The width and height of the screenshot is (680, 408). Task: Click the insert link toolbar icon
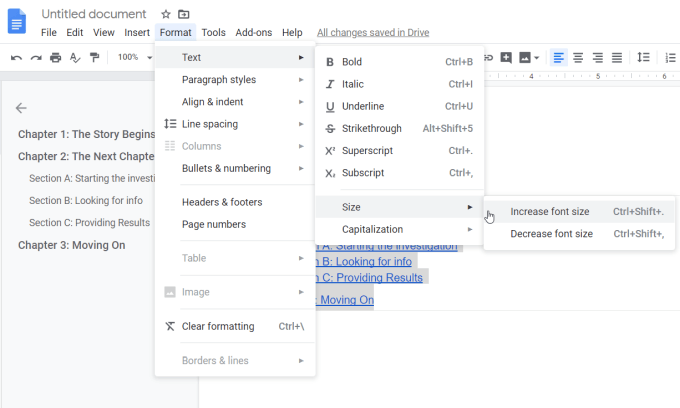point(489,57)
